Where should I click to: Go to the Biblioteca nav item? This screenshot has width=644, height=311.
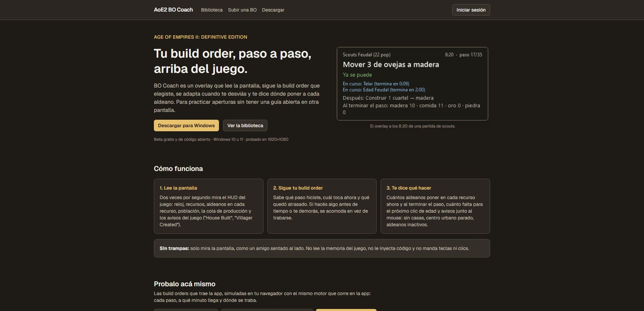(x=212, y=10)
